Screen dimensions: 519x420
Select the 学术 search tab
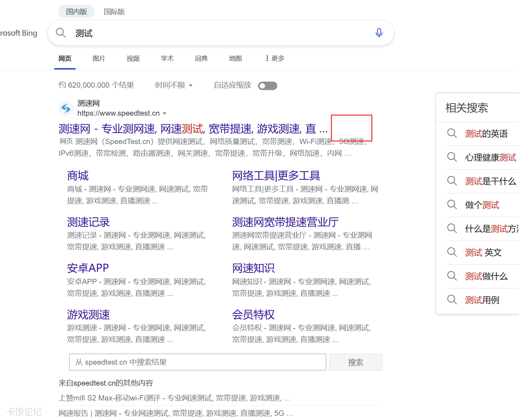tap(167, 59)
